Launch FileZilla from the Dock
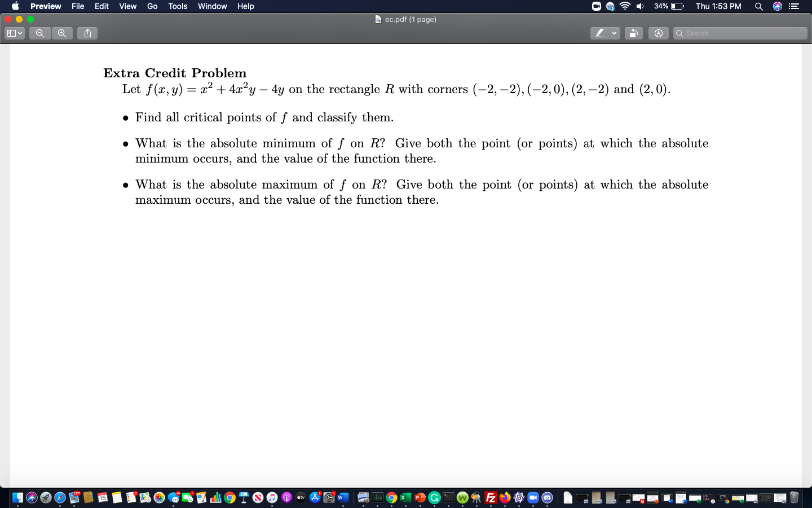Viewport: 812px width, 508px height. click(489, 498)
